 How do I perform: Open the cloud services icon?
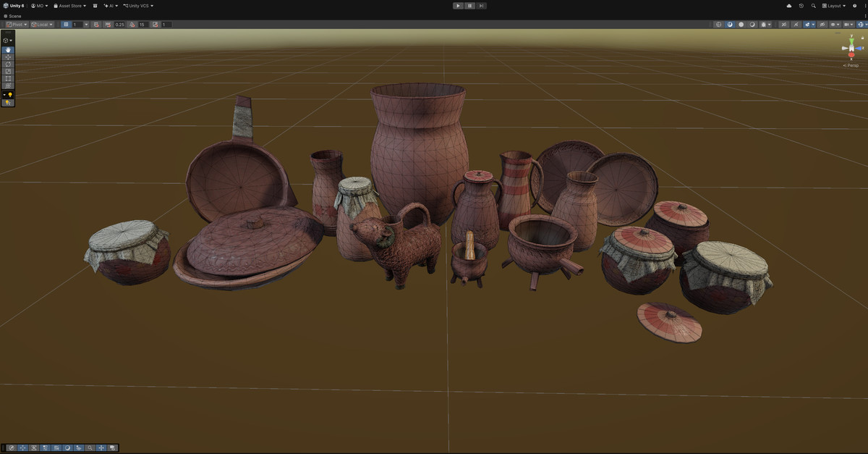[x=789, y=6]
